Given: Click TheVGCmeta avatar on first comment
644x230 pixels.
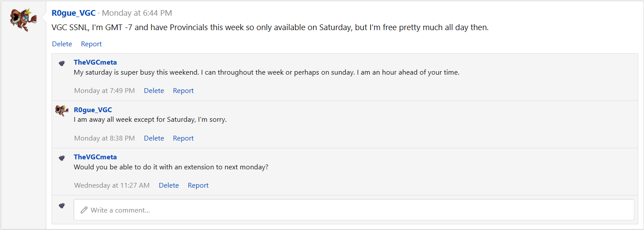Looking at the screenshot, I should tap(62, 63).
